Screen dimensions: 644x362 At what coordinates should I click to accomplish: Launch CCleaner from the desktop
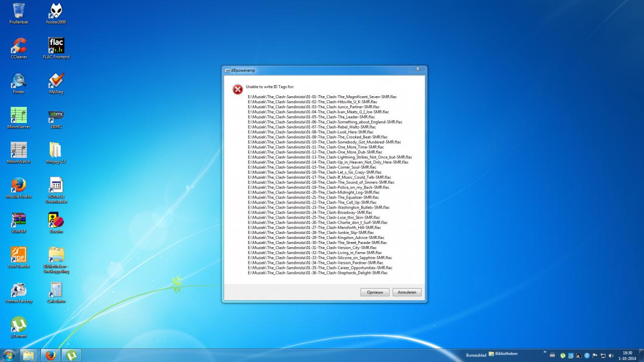19,46
